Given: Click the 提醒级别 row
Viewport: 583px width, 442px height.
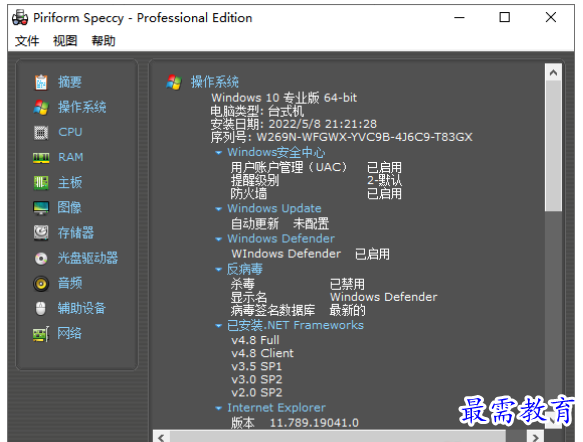Looking at the screenshot, I should 316,181.
